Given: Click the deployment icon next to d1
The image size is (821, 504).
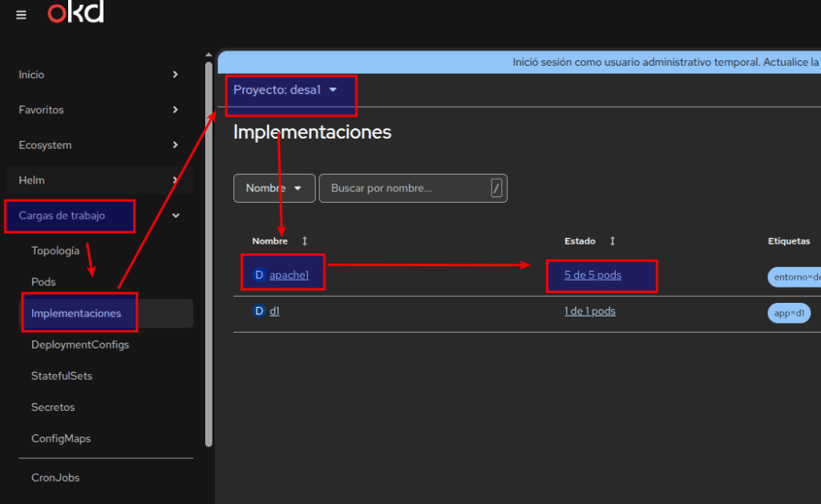Looking at the screenshot, I should coord(259,311).
